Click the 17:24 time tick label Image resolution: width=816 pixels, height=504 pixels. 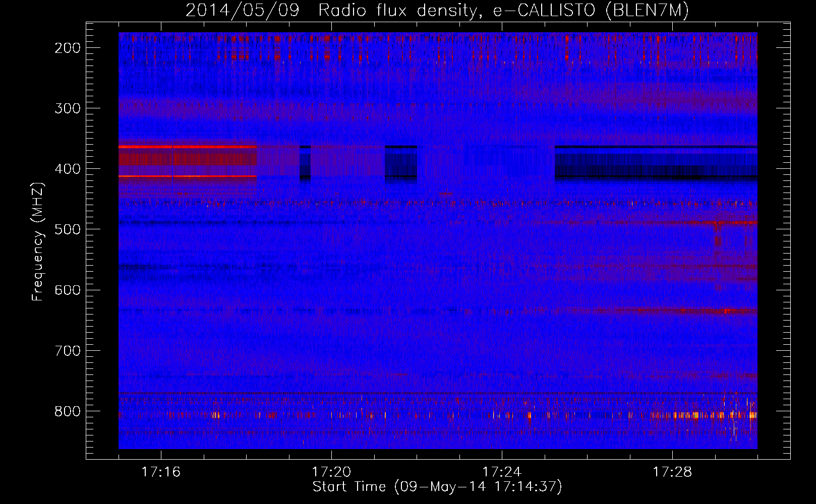click(x=502, y=472)
